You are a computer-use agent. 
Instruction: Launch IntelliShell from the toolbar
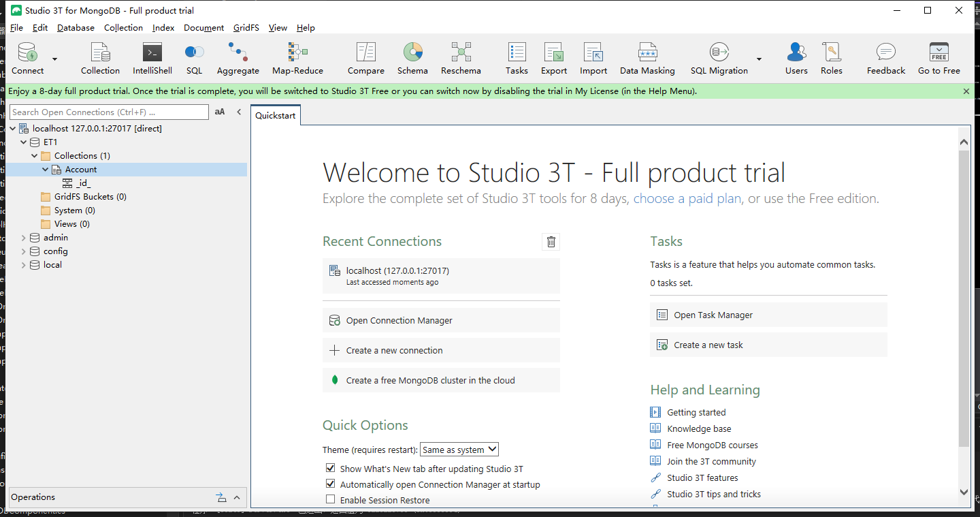[x=152, y=59]
